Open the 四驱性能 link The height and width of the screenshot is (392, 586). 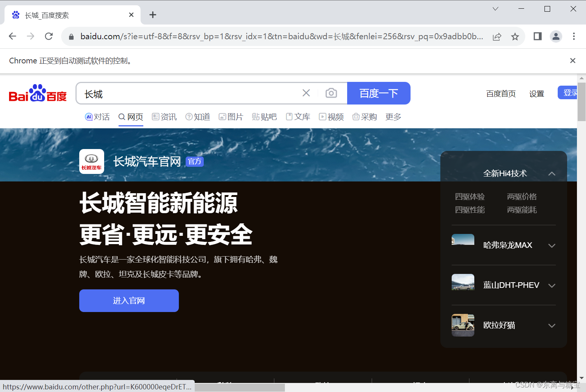470,210
